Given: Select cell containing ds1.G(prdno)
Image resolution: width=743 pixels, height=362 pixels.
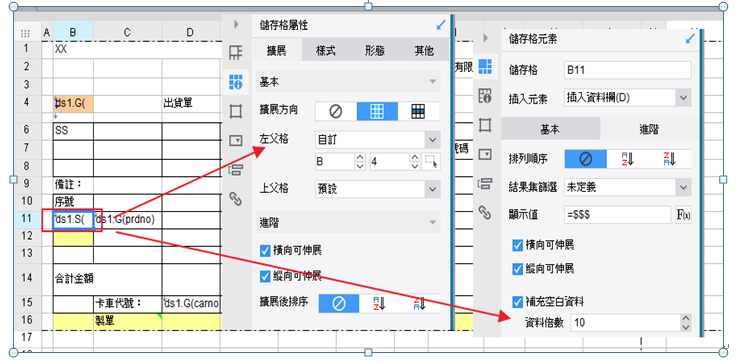Looking at the screenshot, I should pos(127,220).
